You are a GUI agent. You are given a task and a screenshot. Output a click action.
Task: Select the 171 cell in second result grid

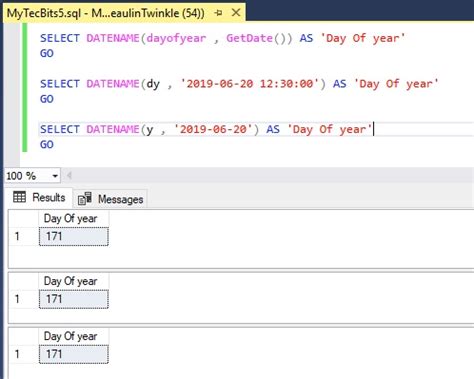click(x=74, y=299)
